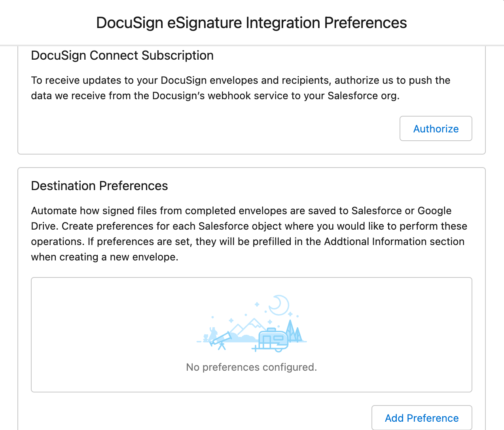Click the pine trees in the illustration
The height and width of the screenshot is (430, 504).
coord(294,331)
